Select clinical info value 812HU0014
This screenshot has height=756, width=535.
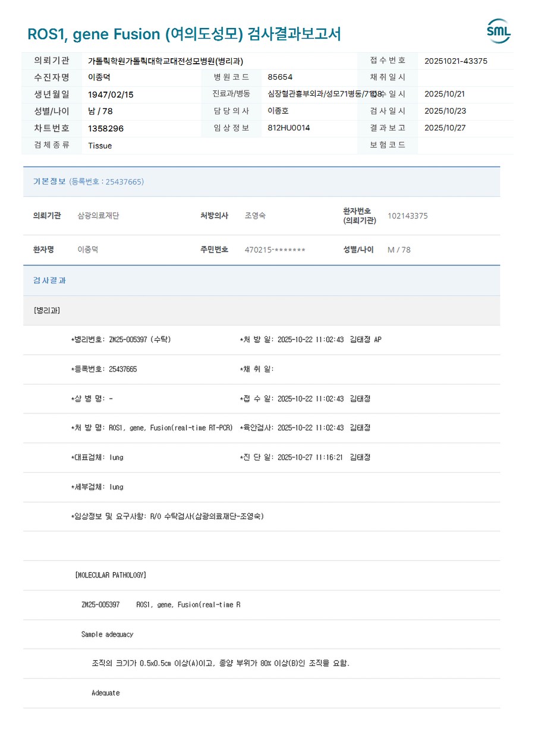pyautogui.click(x=289, y=128)
